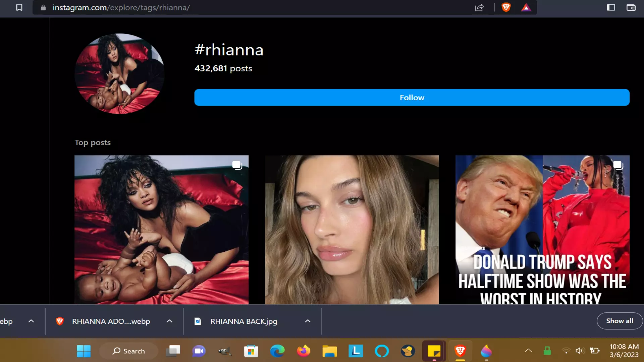Open the Brave Wallet icon
The height and width of the screenshot is (362, 644).
(x=631, y=7)
